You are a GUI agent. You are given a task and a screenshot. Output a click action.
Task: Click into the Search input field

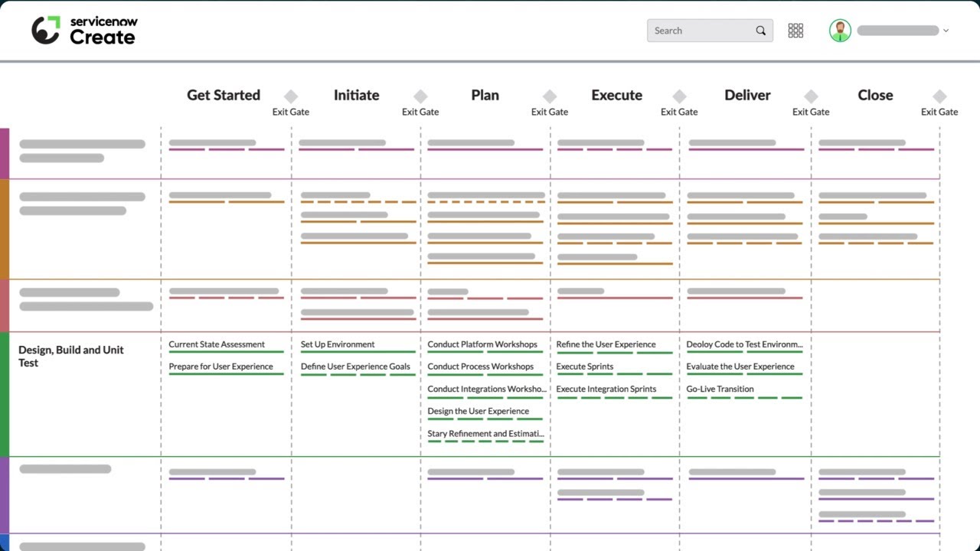[701, 31]
